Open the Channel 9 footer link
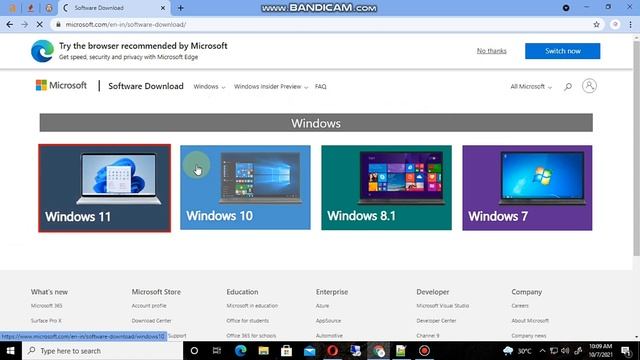 pos(428,336)
